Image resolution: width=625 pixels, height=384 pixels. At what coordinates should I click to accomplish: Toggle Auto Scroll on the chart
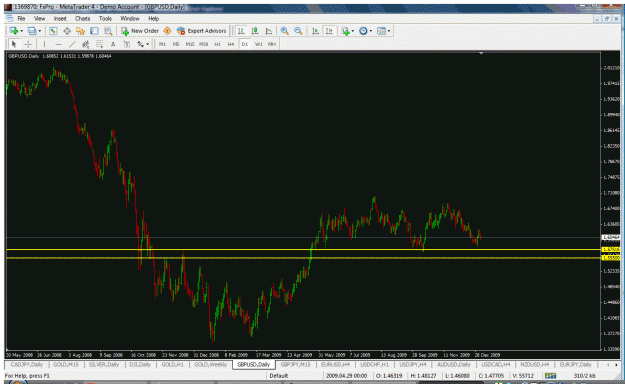coord(315,31)
